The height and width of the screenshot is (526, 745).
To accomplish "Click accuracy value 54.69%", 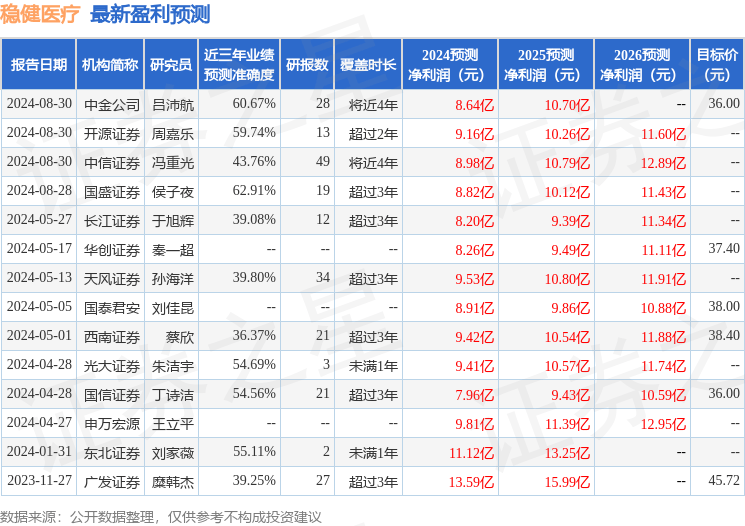I will point(254,364).
